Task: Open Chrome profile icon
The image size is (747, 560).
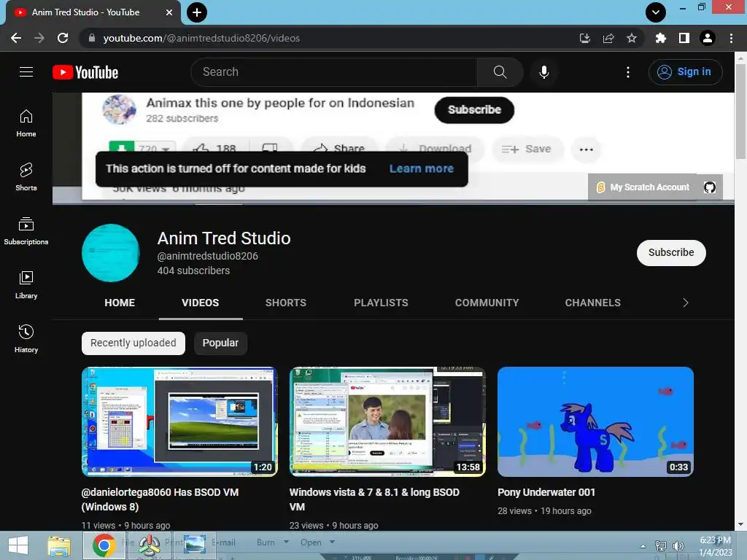Action: 708,38
